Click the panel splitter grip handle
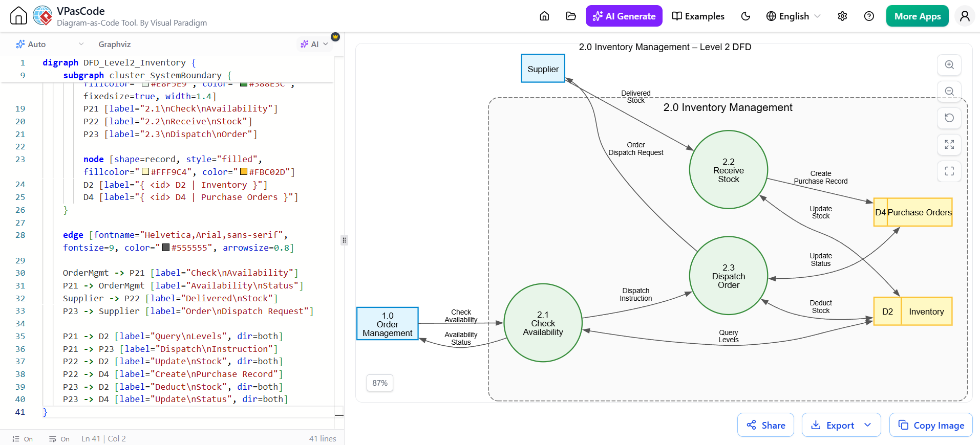The height and width of the screenshot is (445, 980). point(344,240)
